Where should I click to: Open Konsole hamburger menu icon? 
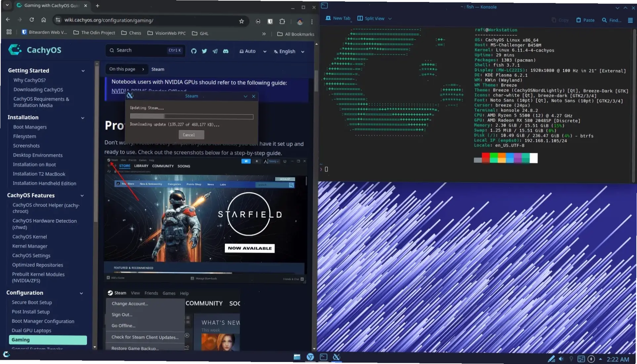630,20
